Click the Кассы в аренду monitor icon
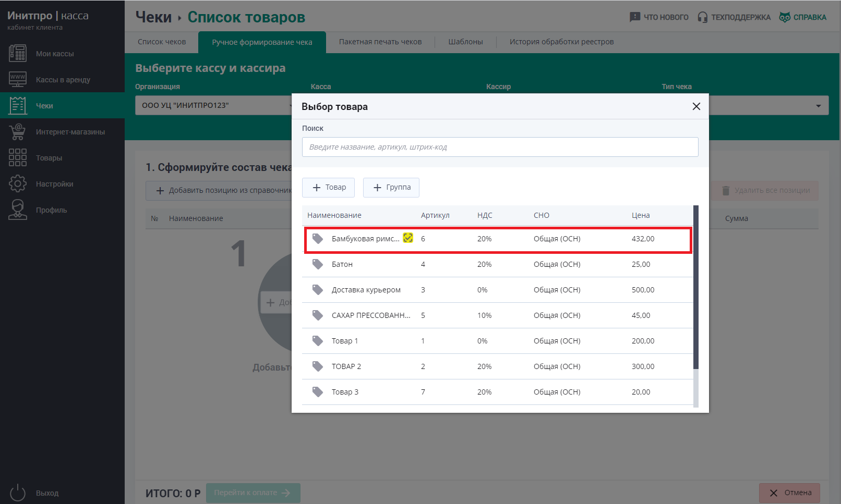 click(18, 79)
